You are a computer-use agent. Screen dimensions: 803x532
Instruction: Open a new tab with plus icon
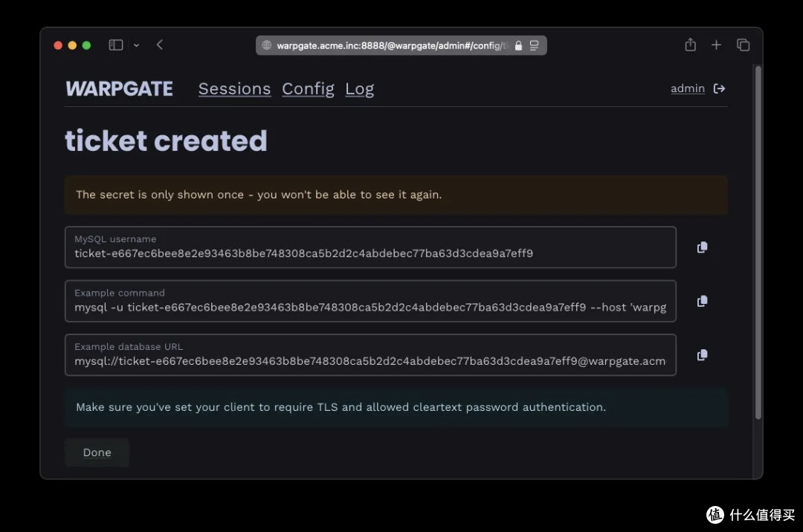tap(717, 45)
